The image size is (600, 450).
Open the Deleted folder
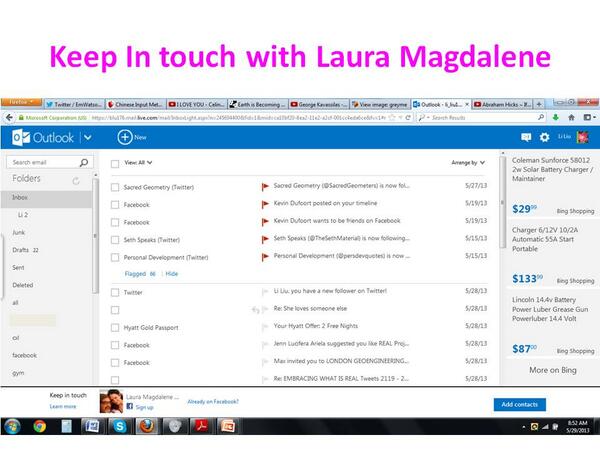coord(23,285)
